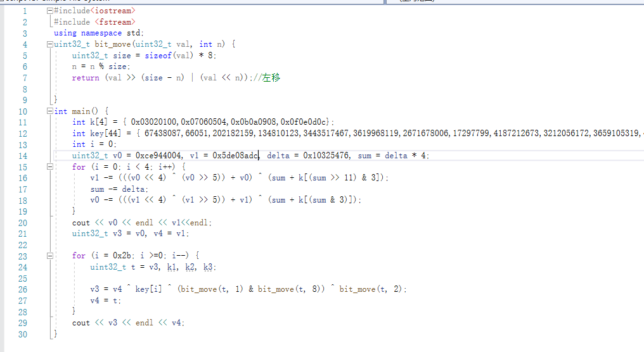Click 'v4 = v1;' on line 21
Image resolution: width=644 pixels, height=352 pixels.
[x=172, y=234]
